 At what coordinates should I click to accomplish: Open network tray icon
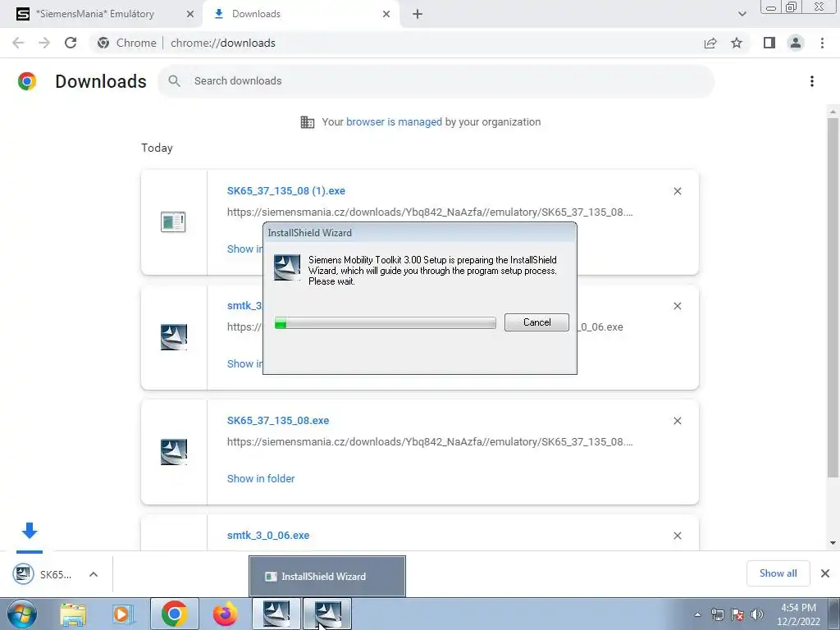pyautogui.click(x=717, y=614)
